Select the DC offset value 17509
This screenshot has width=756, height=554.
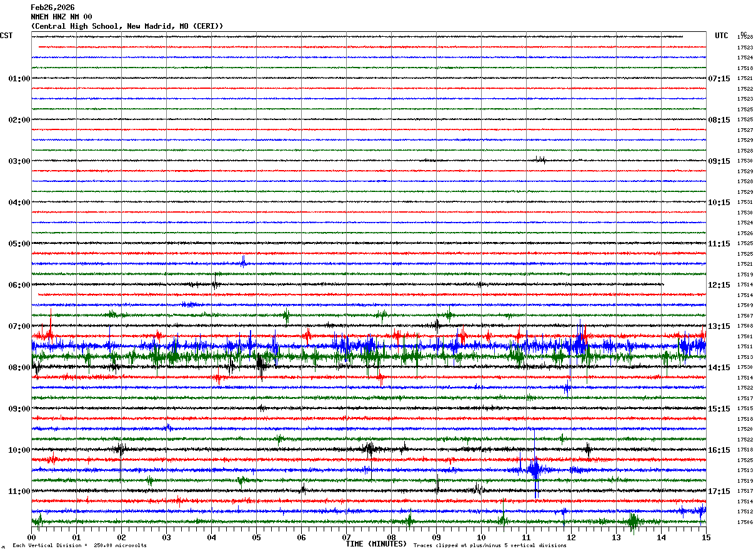point(745,305)
